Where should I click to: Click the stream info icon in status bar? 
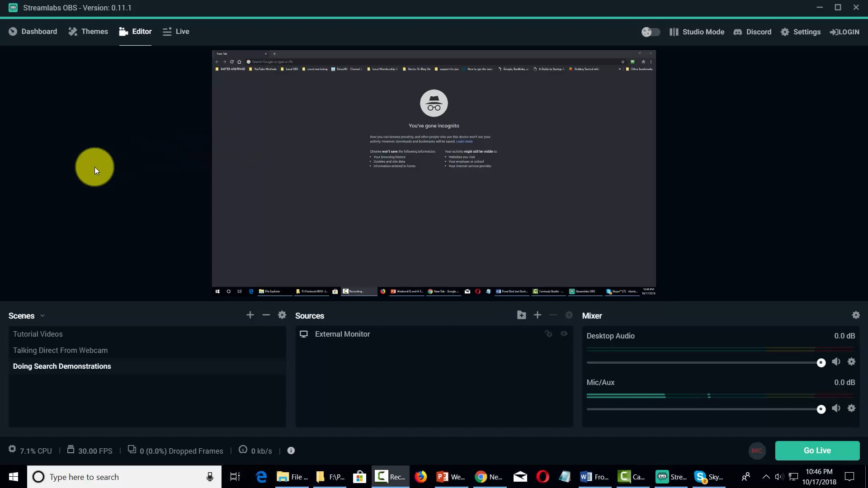point(291,450)
